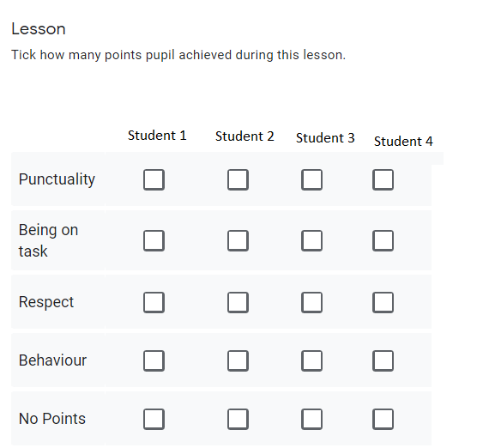Check Being on task for Student 2
489x448 pixels.
pyautogui.click(x=238, y=240)
